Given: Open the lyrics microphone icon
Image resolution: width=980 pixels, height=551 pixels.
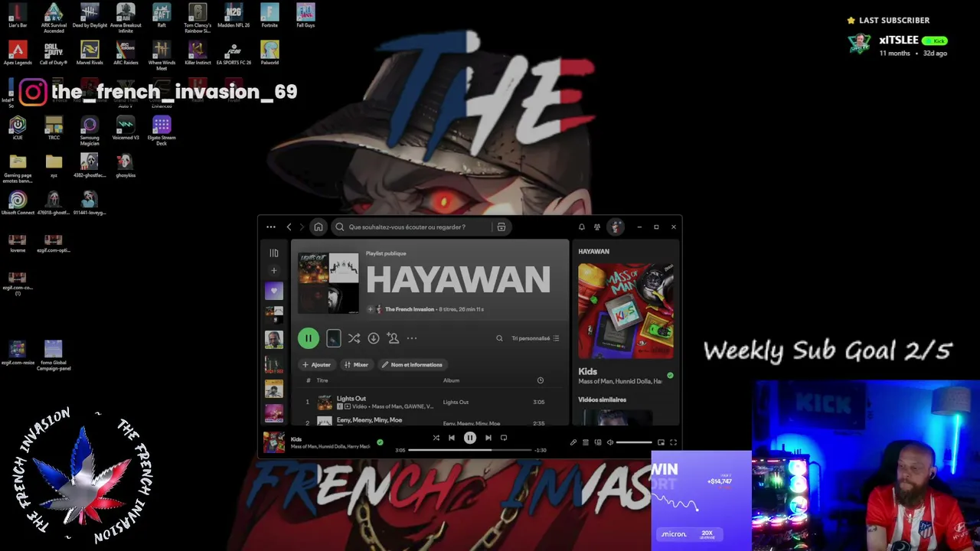Looking at the screenshot, I should point(573,442).
